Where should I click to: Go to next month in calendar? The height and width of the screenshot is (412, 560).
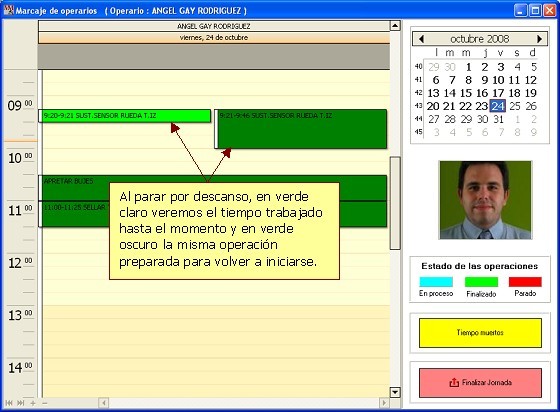click(x=539, y=39)
